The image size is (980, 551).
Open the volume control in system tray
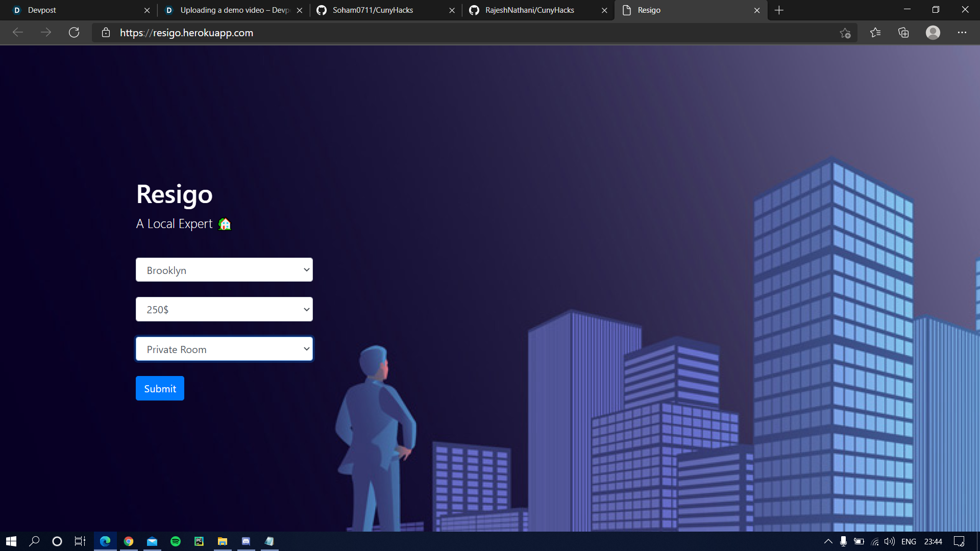click(890, 541)
